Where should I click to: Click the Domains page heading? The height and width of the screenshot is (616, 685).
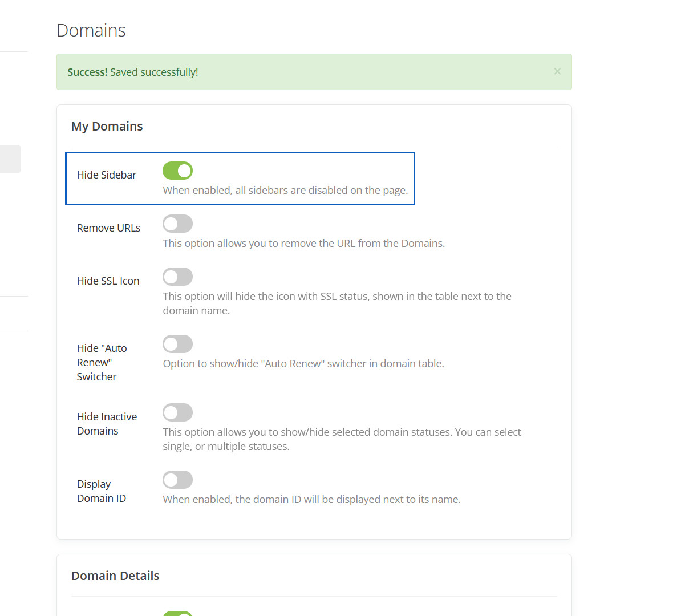click(x=91, y=30)
